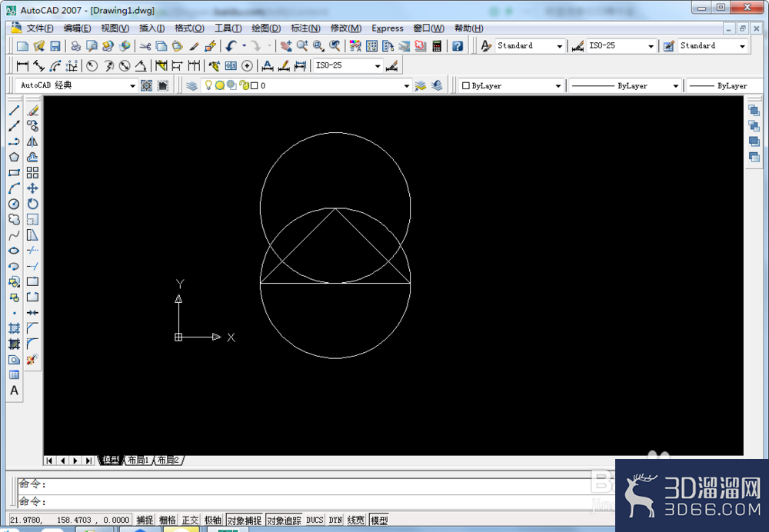Open the calculator icon in toolbar
Viewport: 769px width, 532px height.
(437, 46)
